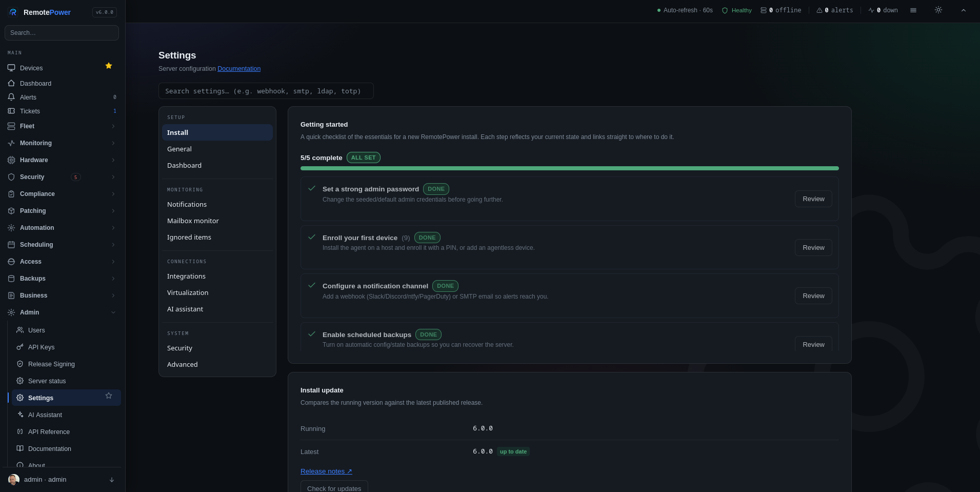Screen dimensions: 980x492
Task: Toggle Auto-refresh 60s indicator
Action: 685,10
